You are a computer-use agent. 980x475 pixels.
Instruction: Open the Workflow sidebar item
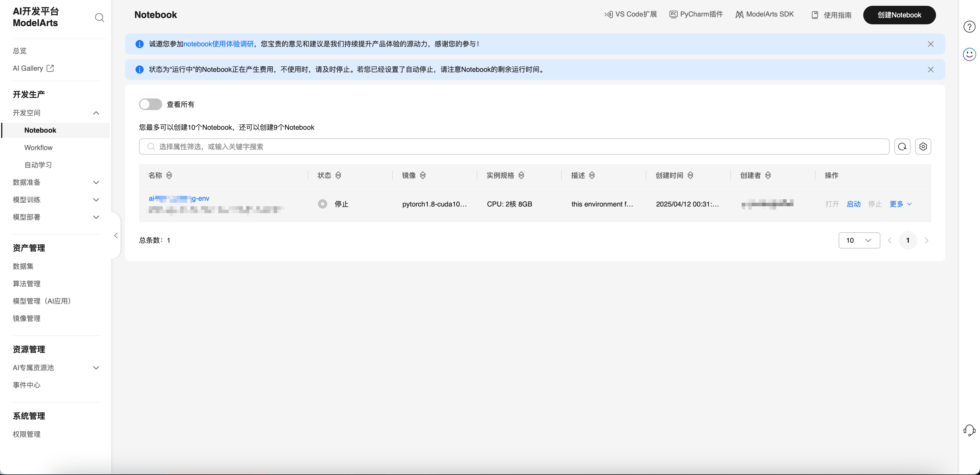pyautogui.click(x=39, y=148)
